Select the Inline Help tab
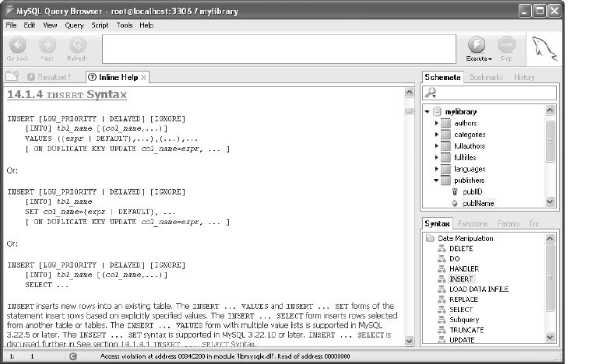This screenshot has height=364, width=595. (118, 77)
